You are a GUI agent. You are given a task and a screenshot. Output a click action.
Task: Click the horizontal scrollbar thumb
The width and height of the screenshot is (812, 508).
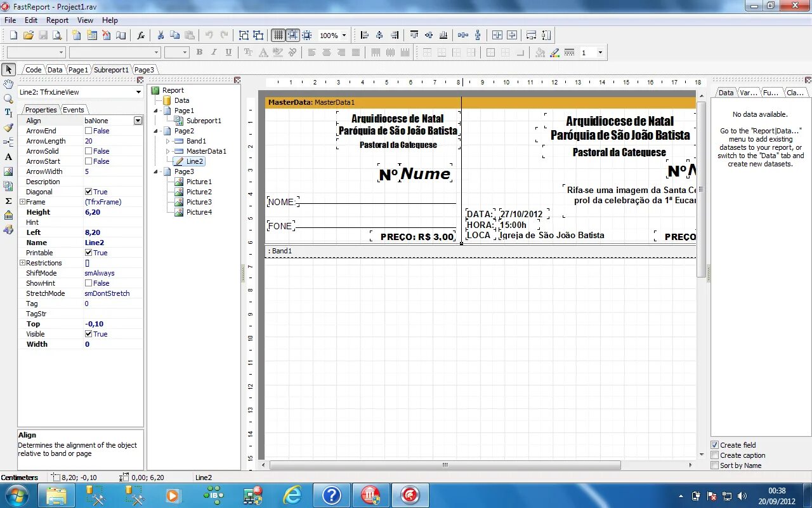coord(445,465)
